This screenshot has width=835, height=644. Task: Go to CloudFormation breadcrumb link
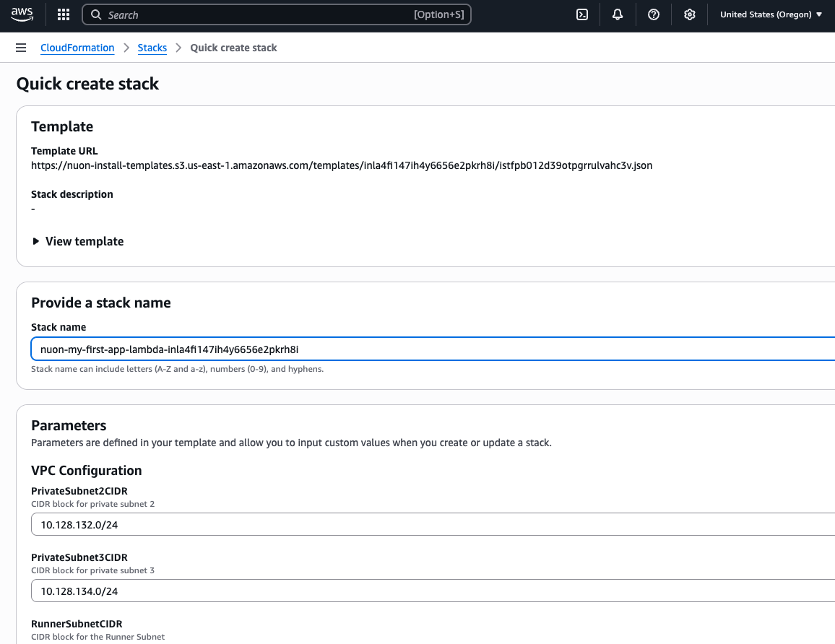pos(77,48)
